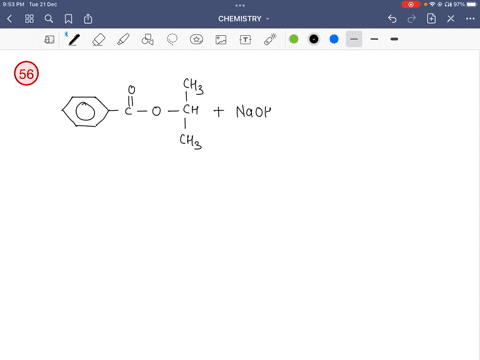Tap the handwritten NaOH text
This screenshot has width=480, height=360.
pos(253,112)
